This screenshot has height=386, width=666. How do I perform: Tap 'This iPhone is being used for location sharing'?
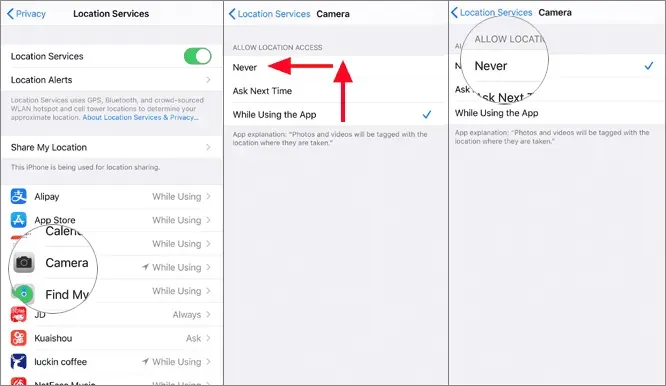pos(85,167)
